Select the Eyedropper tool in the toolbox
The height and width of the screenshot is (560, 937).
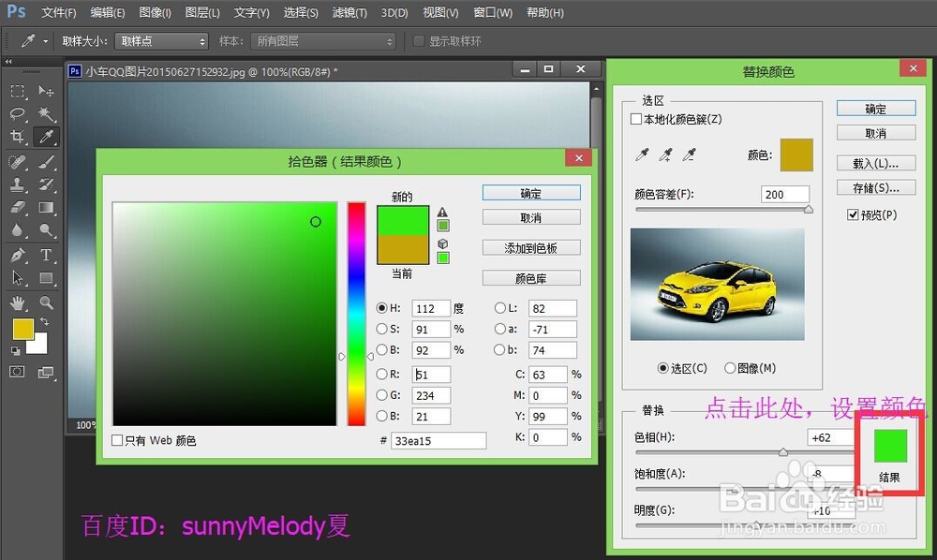coord(46,137)
